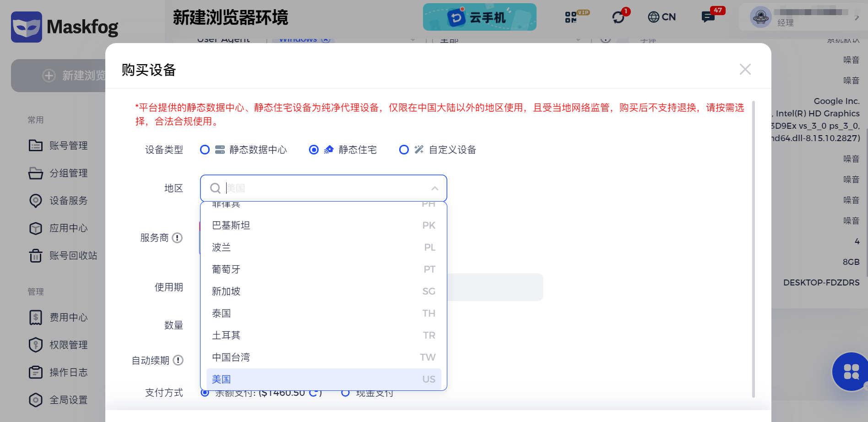Click the 服务商 info icon

click(177, 238)
